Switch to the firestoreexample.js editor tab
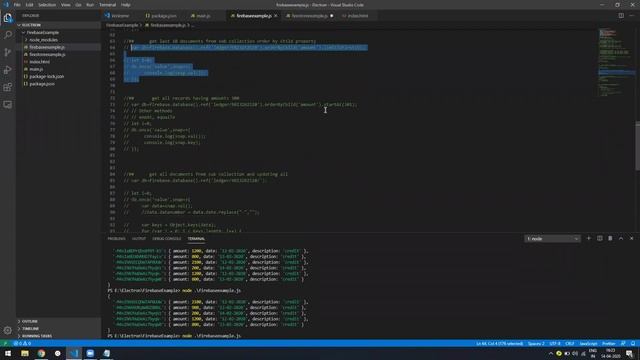Viewport: 640px width, 360px height. [x=309, y=16]
